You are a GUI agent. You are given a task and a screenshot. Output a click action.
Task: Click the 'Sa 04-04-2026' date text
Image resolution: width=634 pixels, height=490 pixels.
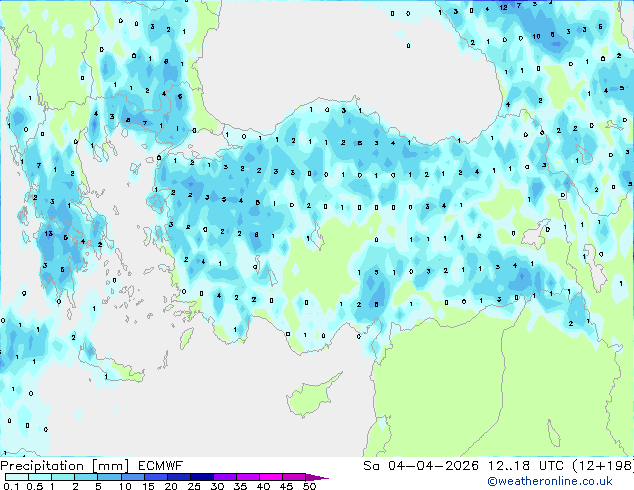pyautogui.click(x=421, y=466)
